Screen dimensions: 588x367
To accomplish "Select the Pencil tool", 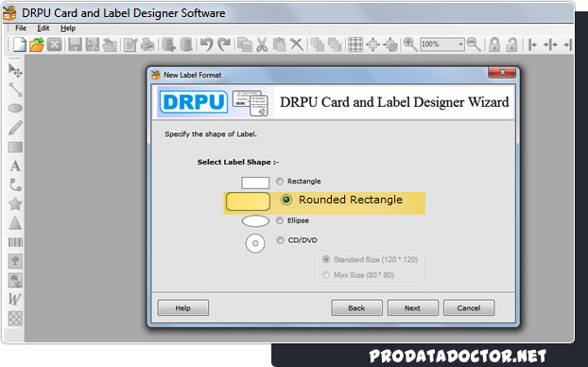I will coord(15,128).
